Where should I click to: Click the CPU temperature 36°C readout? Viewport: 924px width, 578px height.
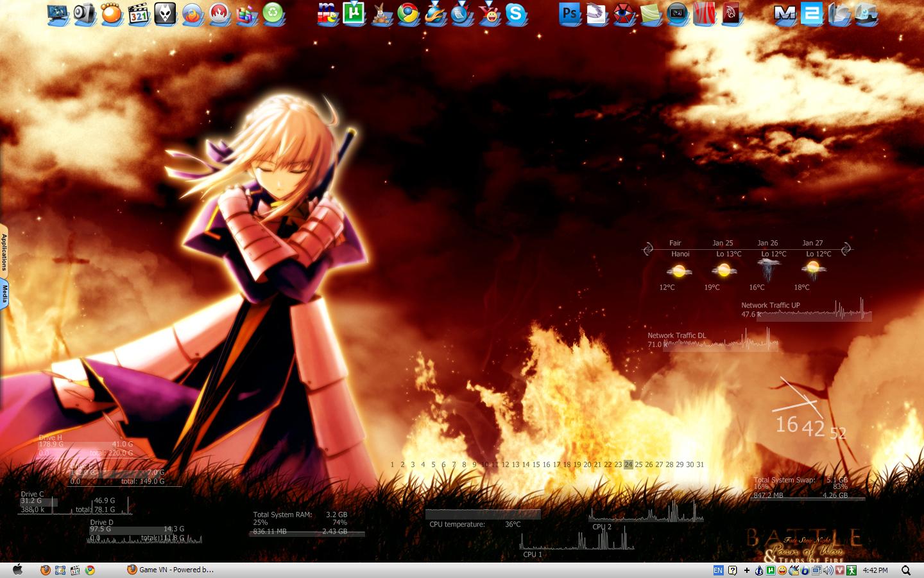475,524
